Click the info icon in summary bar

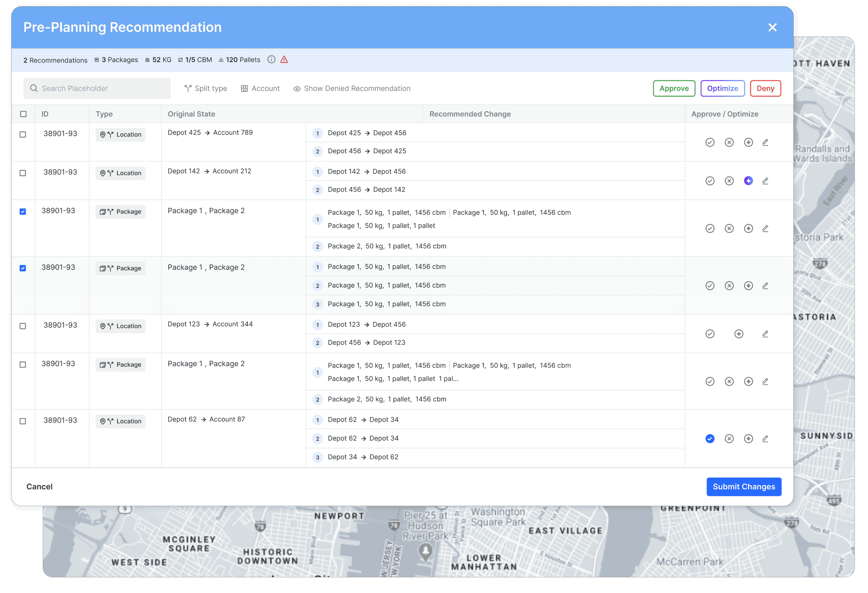tap(271, 60)
